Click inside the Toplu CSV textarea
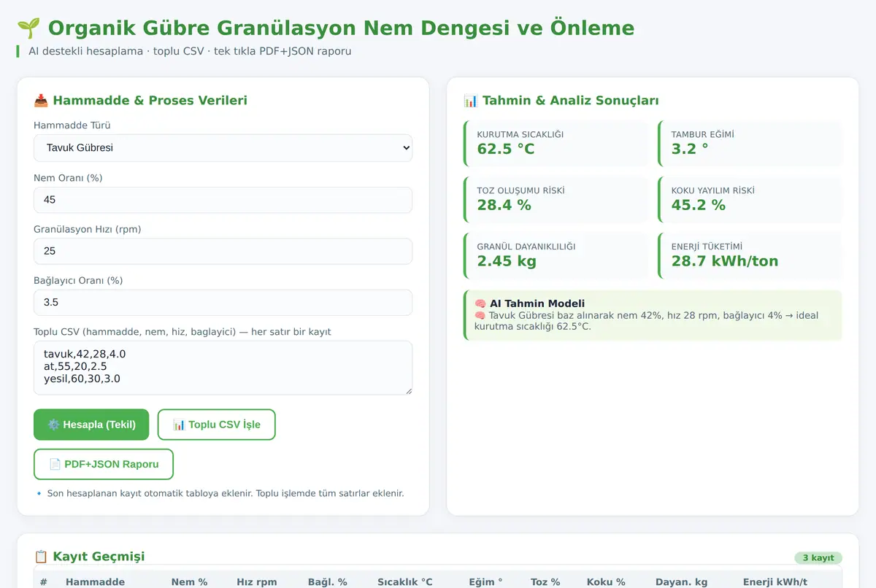This screenshot has height=588, width=876. pyautogui.click(x=223, y=368)
